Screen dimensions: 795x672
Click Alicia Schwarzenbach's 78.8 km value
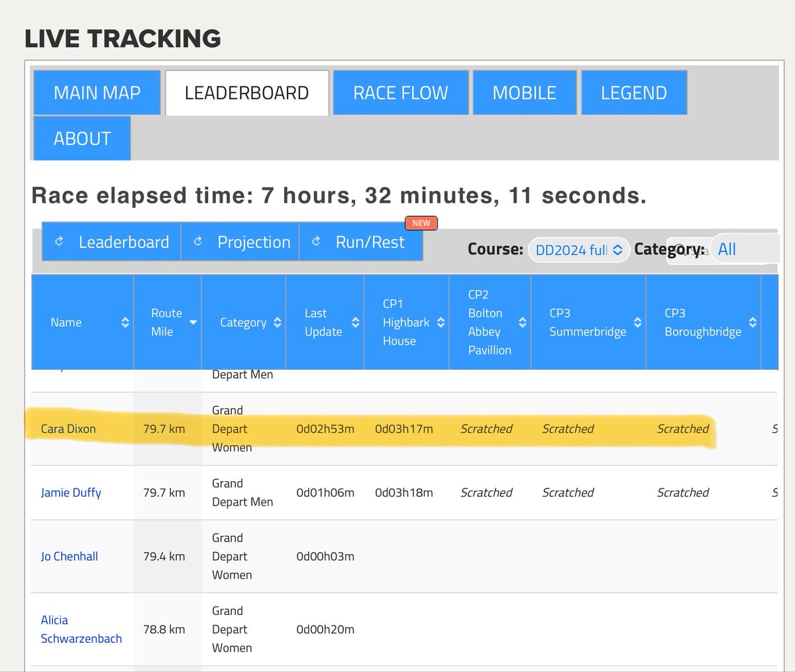coord(164,629)
